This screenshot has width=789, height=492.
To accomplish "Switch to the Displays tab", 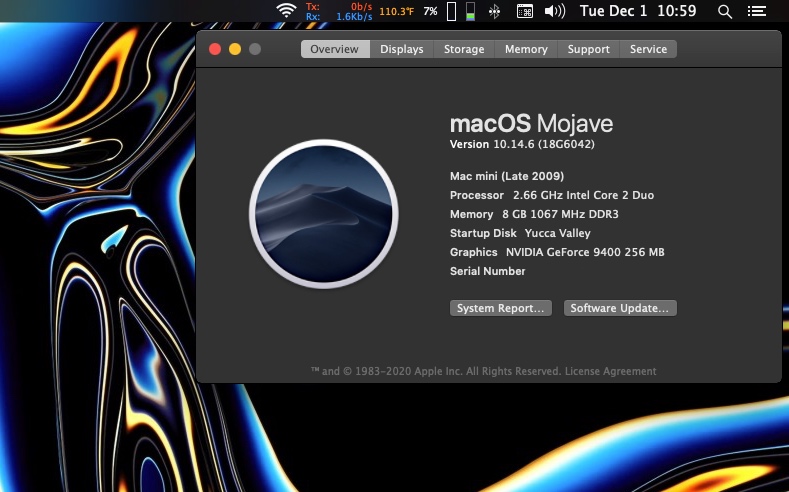I will coord(402,49).
